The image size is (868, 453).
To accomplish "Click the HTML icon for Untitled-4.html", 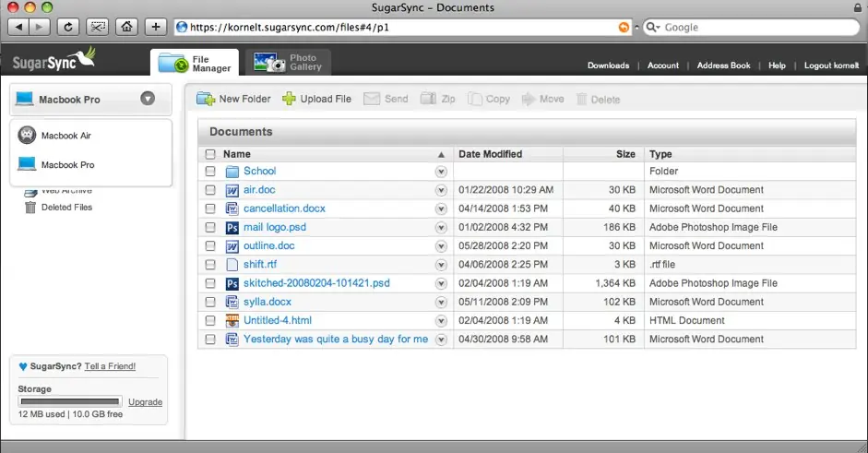I will point(232,321).
